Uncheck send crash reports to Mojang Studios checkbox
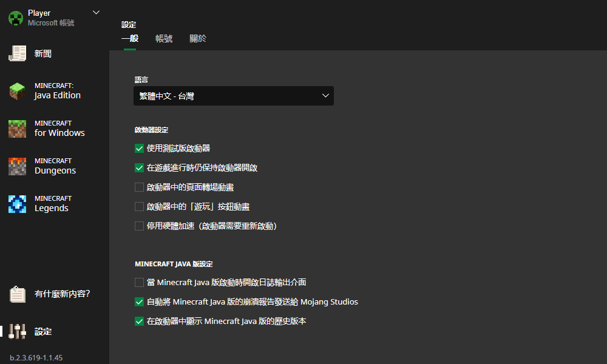 pyautogui.click(x=140, y=302)
